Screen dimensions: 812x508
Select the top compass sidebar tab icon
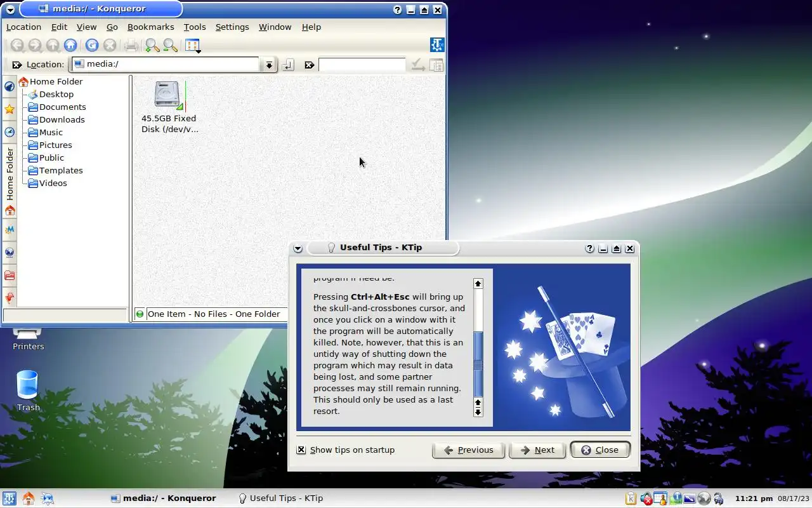10,86
